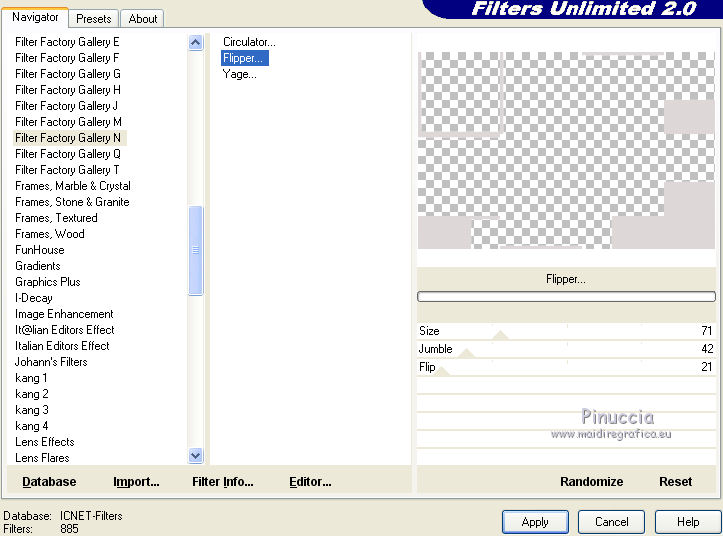Randomize the filter settings
723x536 pixels.
[592, 482]
